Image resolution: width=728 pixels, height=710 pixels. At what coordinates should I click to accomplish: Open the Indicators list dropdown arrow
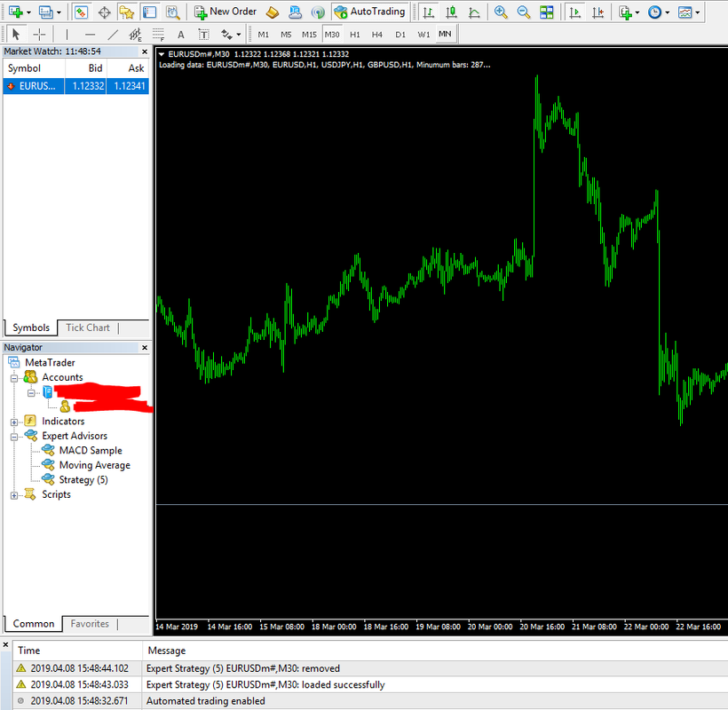point(637,12)
